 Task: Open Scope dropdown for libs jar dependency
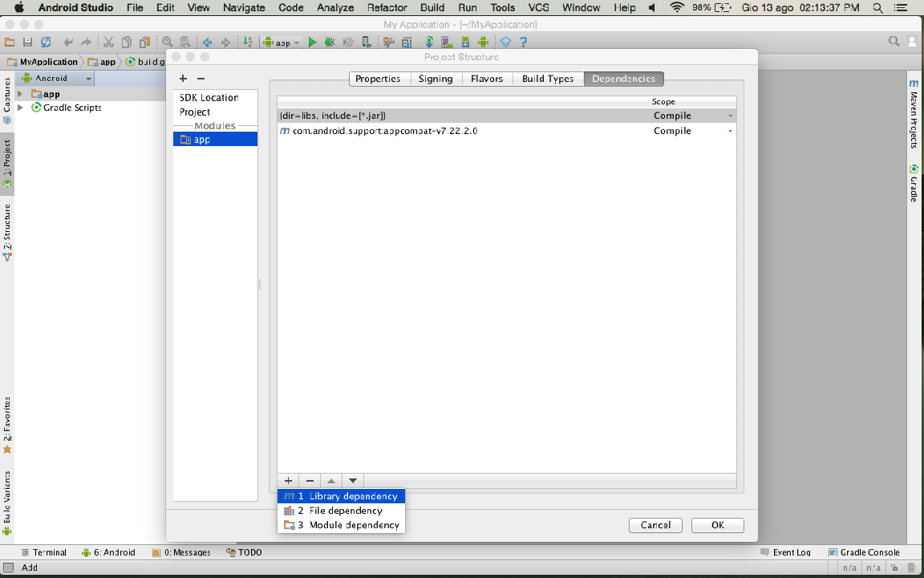(x=730, y=116)
